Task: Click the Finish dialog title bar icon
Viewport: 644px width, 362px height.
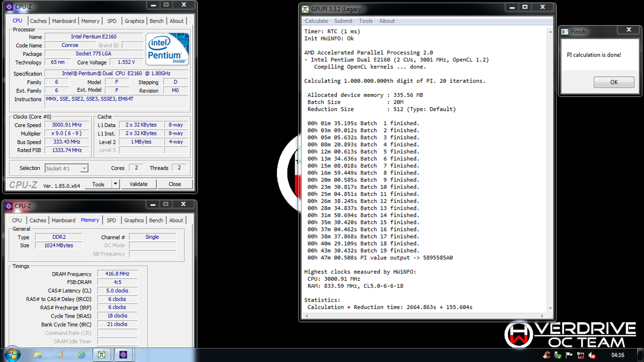Action: click(565, 32)
